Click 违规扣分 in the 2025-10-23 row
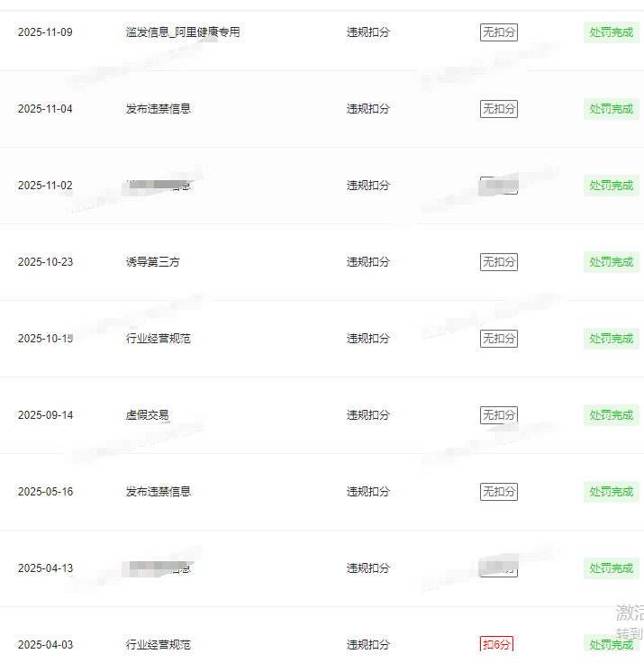Viewport: 644px width, 663px height. pyautogui.click(x=368, y=262)
